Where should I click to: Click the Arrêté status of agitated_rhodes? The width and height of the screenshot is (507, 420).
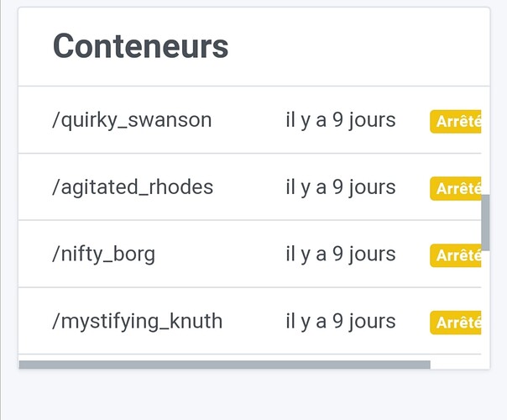coord(457,189)
